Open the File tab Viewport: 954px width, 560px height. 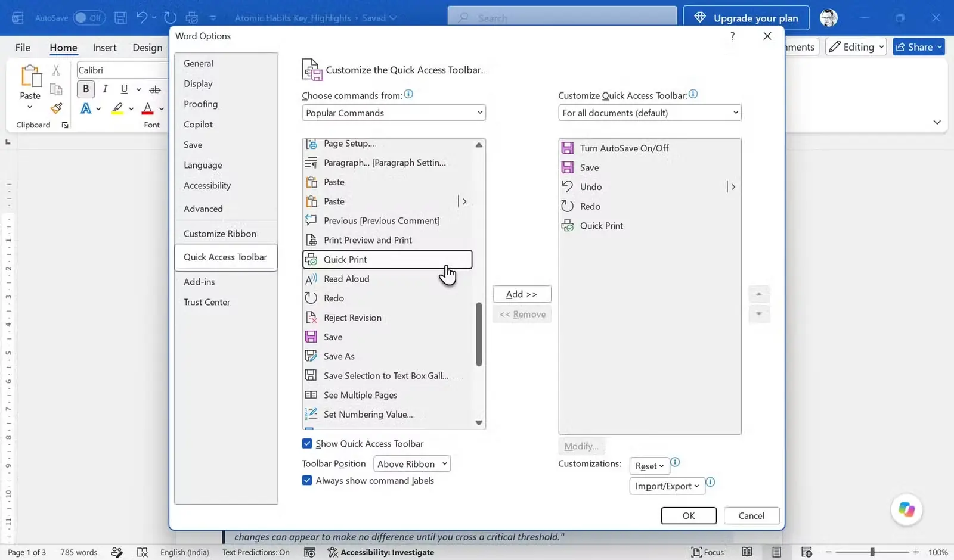pos(23,48)
